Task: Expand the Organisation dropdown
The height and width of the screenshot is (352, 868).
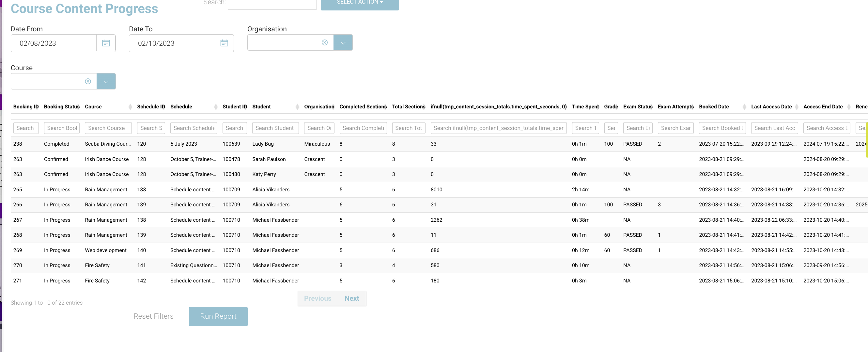Action: coord(343,42)
